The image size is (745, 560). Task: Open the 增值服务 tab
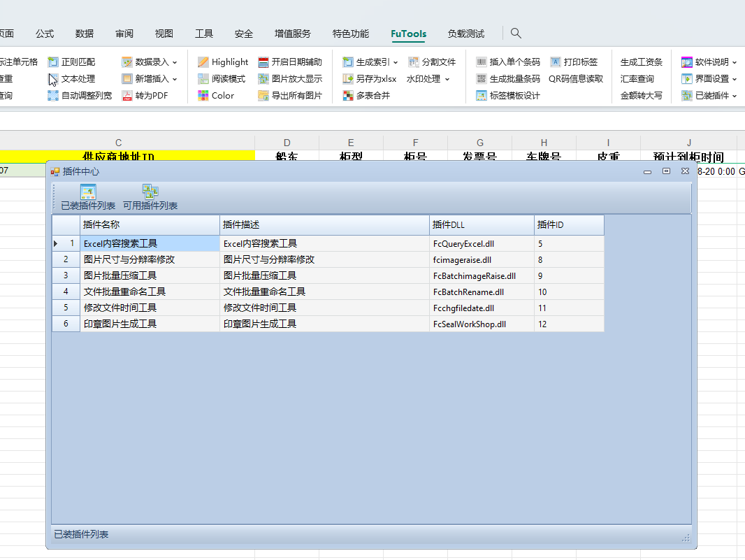293,34
